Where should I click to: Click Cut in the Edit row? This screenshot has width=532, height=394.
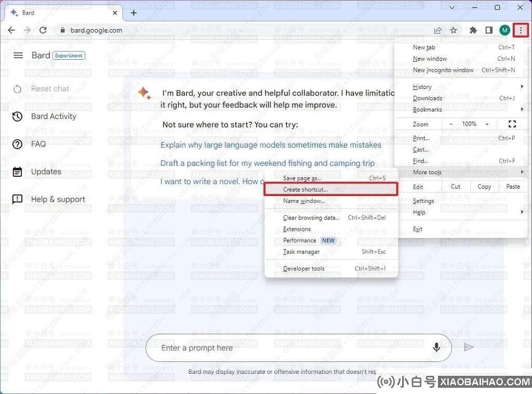456,187
